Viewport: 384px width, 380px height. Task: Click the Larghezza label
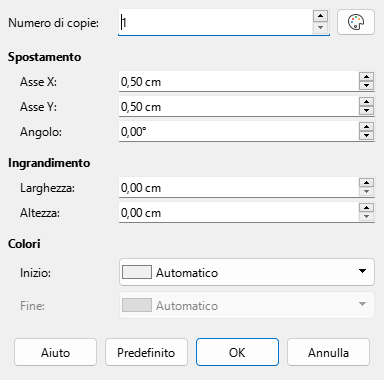(47, 188)
